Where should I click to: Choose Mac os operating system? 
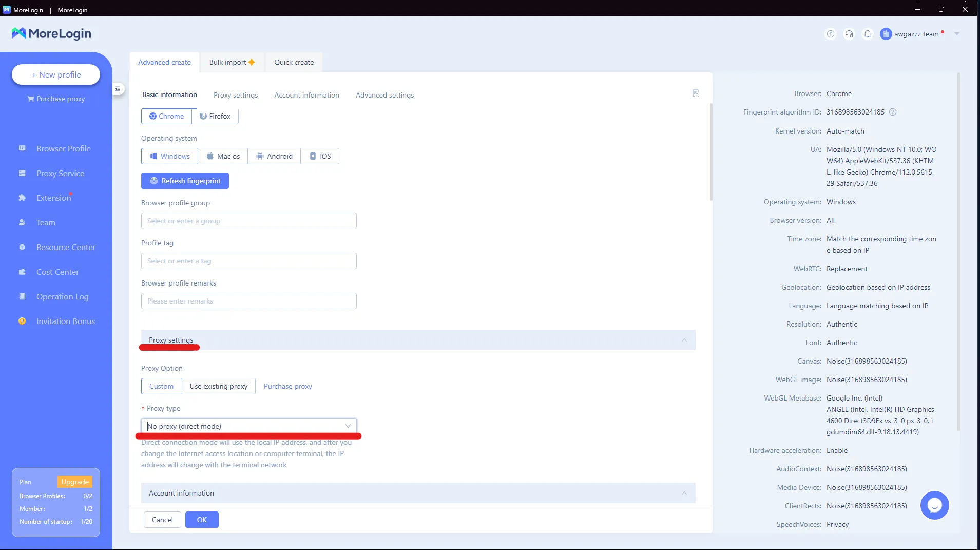pyautogui.click(x=223, y=156)
